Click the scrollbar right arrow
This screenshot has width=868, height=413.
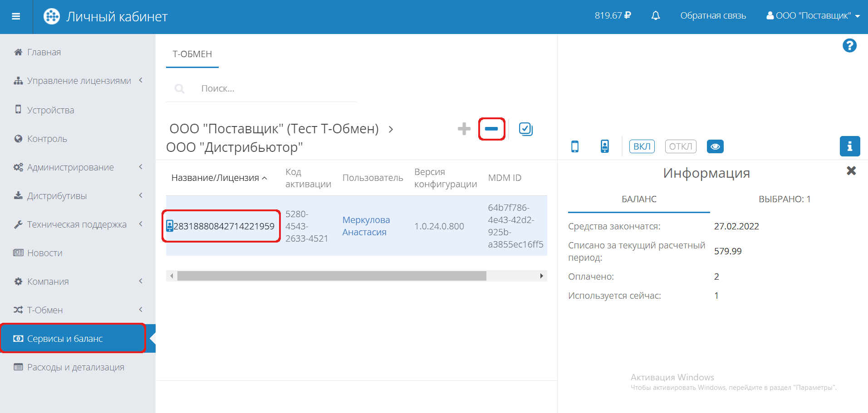coord(541,276)
